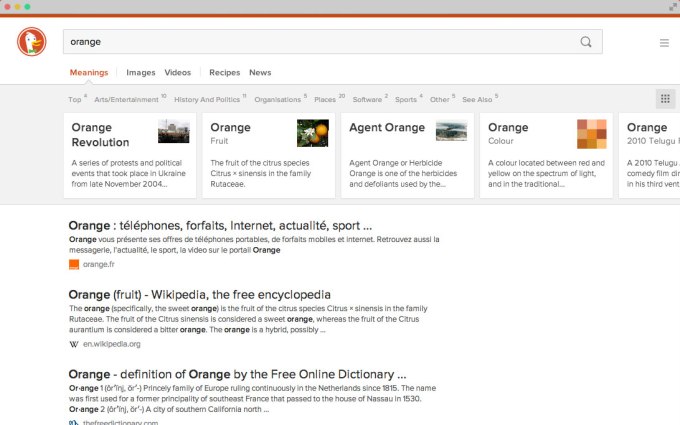
Task: Open the News tab
Action: click(x=260, y=73)
